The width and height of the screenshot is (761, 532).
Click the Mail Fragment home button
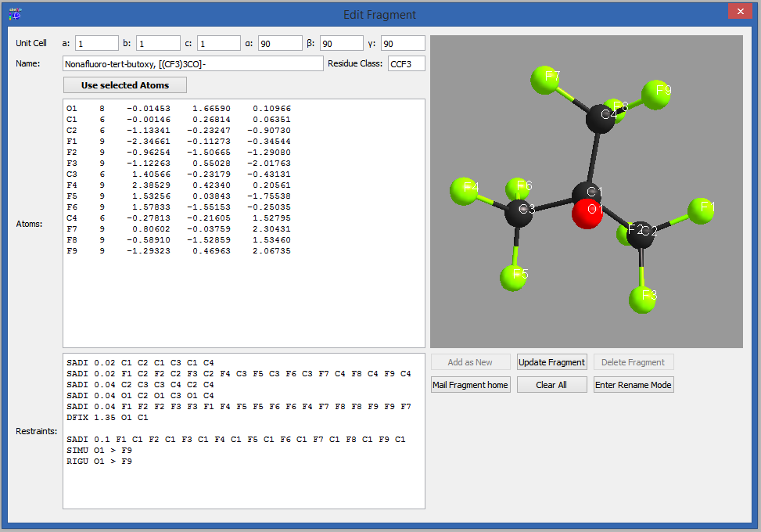point(470,385)
